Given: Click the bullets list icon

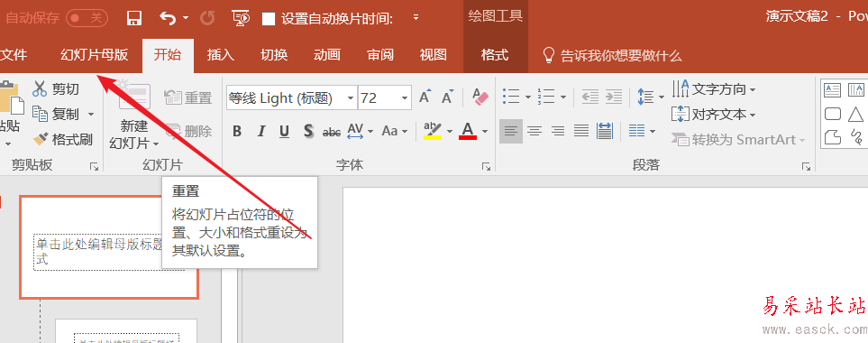Looking at the screenshot, I should pyautogui.click(x=511, y=97).
